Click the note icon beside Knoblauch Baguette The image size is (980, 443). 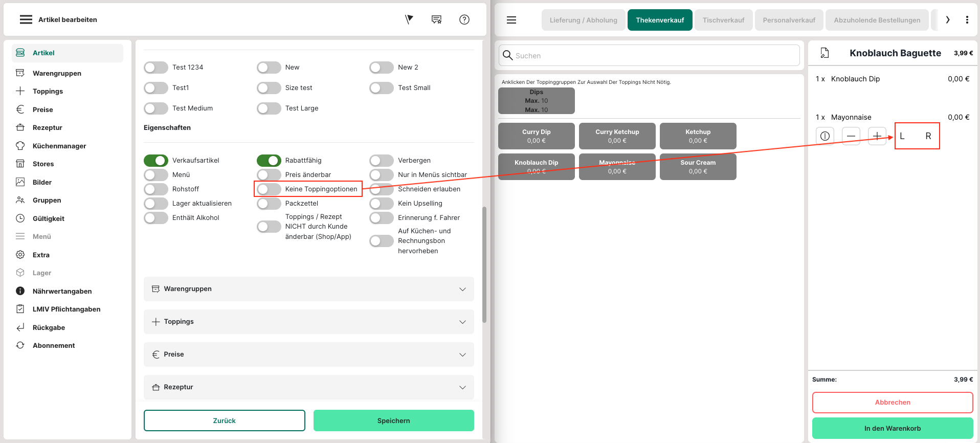tap(825, 53)
